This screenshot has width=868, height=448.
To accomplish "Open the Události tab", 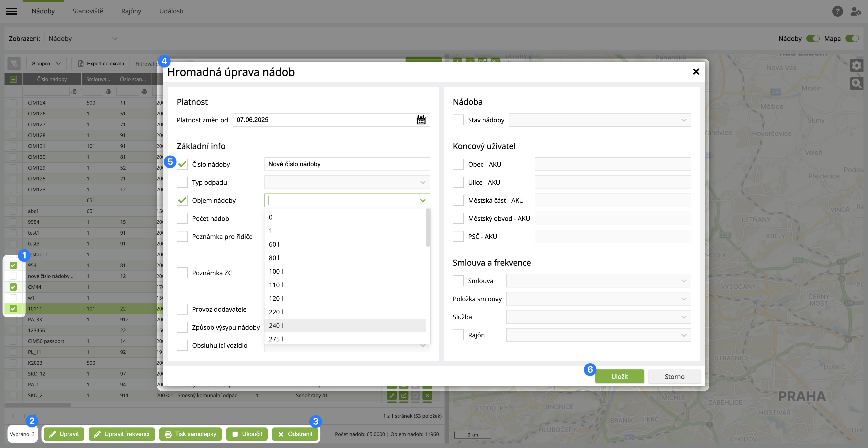I will [x=171, y=11].
